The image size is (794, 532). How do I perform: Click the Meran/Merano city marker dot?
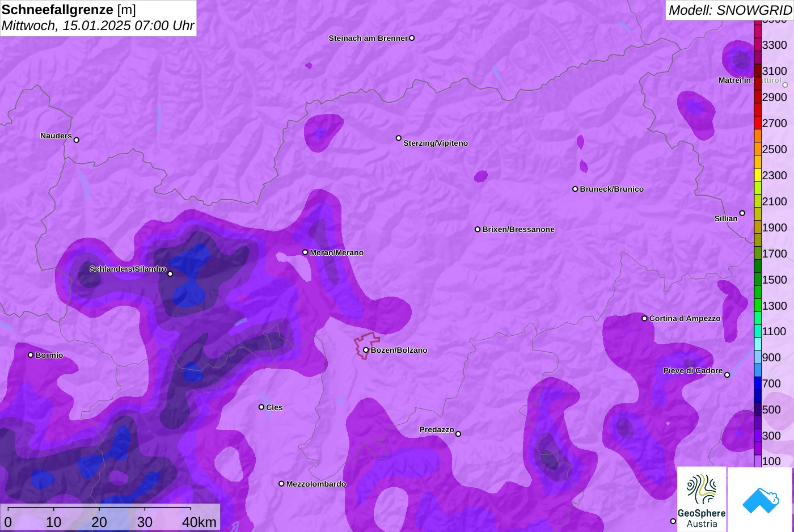[305, 252]
